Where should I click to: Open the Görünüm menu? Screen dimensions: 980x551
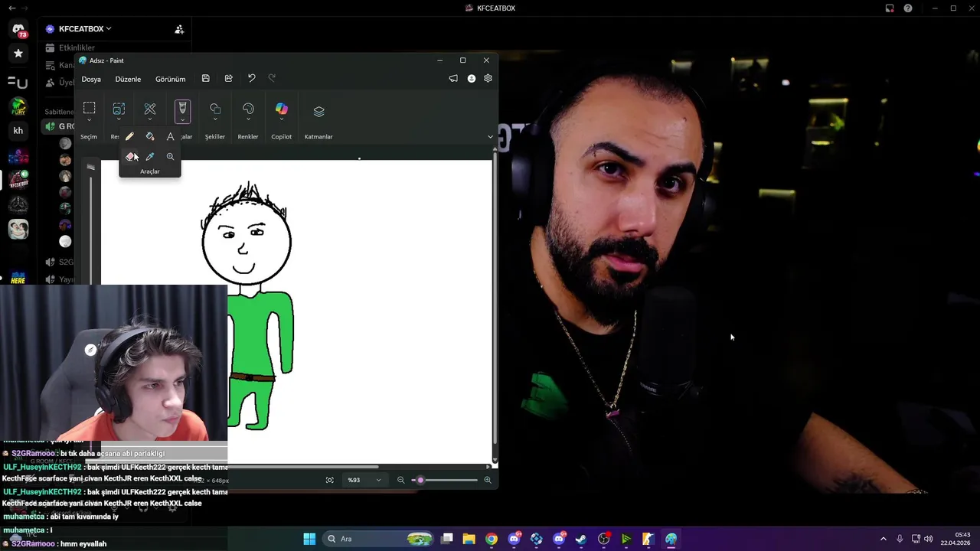tap(170, 79)
